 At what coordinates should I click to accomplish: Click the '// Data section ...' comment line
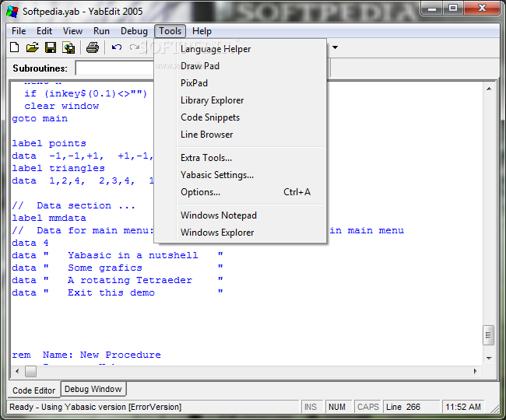click(x=74, y=205)
